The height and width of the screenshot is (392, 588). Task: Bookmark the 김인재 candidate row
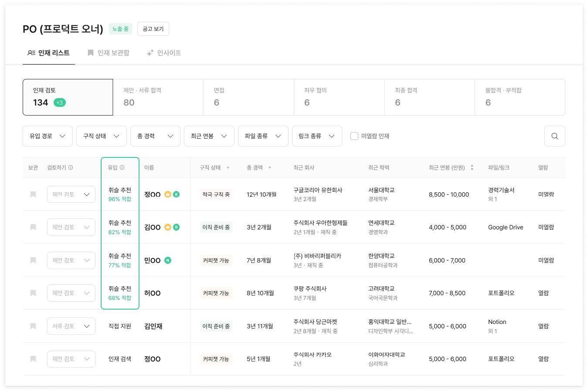pos(33,326)
